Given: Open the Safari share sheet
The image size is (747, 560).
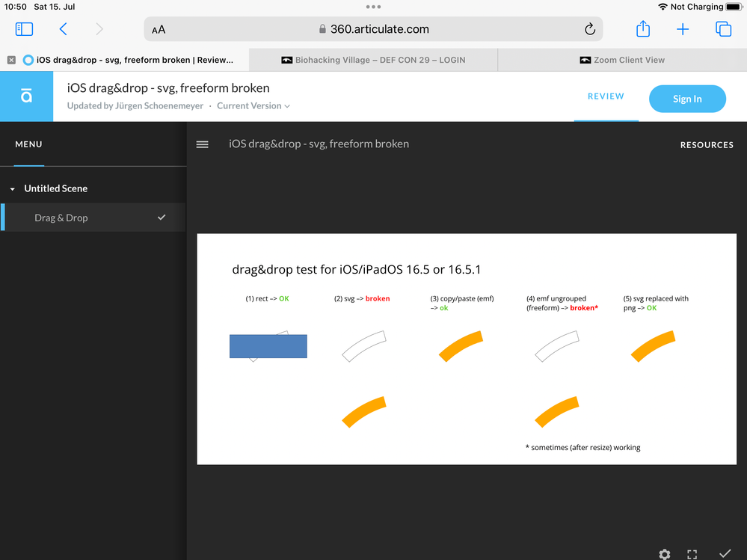Looking at the screenshot, I should 643,28.
